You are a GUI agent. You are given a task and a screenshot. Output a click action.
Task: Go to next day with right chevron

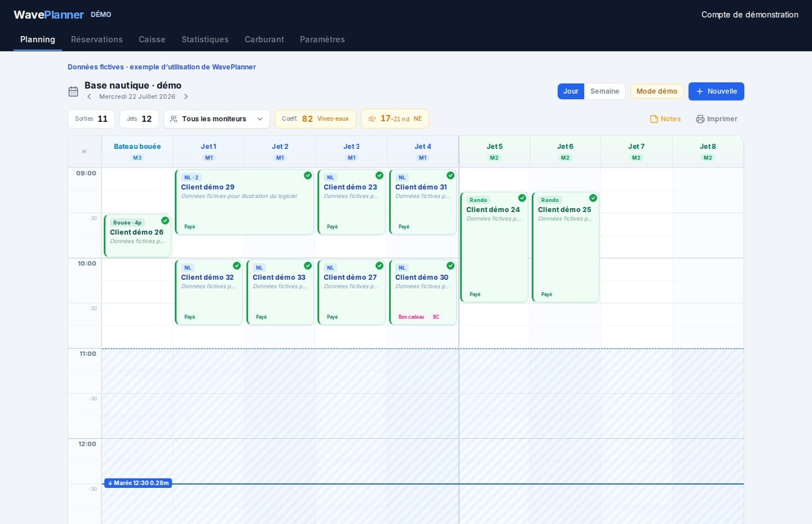[x=186, y=96]
